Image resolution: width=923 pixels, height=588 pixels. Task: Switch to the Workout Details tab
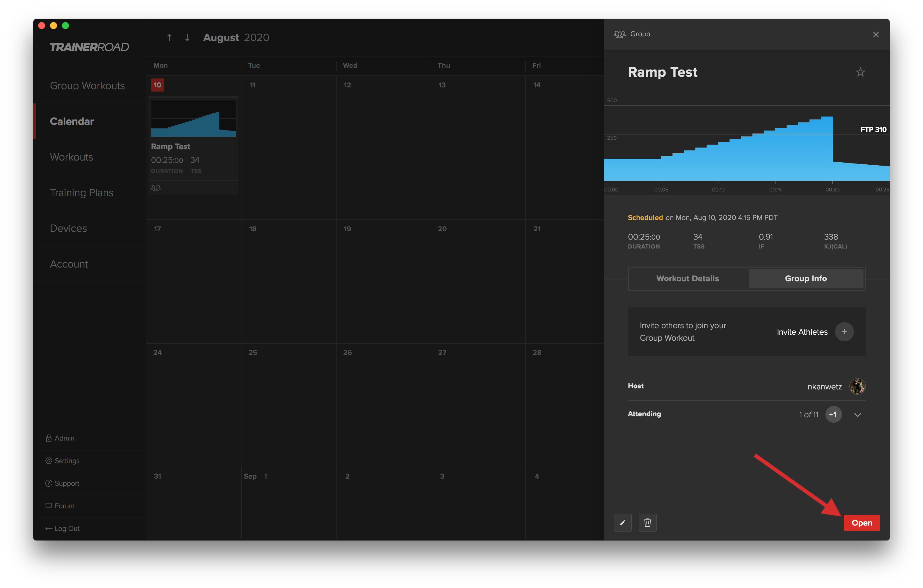688,279
